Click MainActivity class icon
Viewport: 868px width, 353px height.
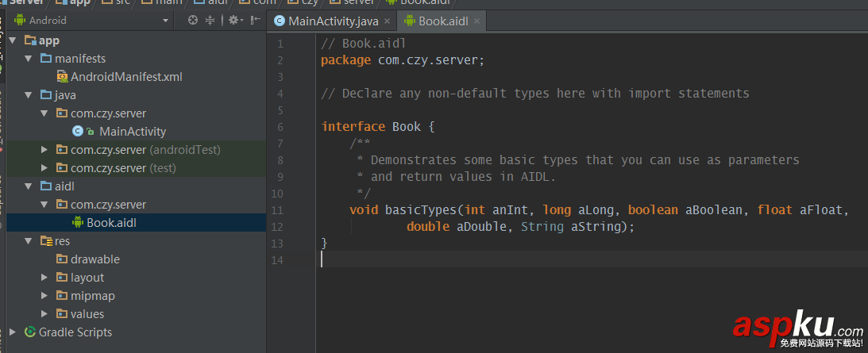click(x=78, y=132)
